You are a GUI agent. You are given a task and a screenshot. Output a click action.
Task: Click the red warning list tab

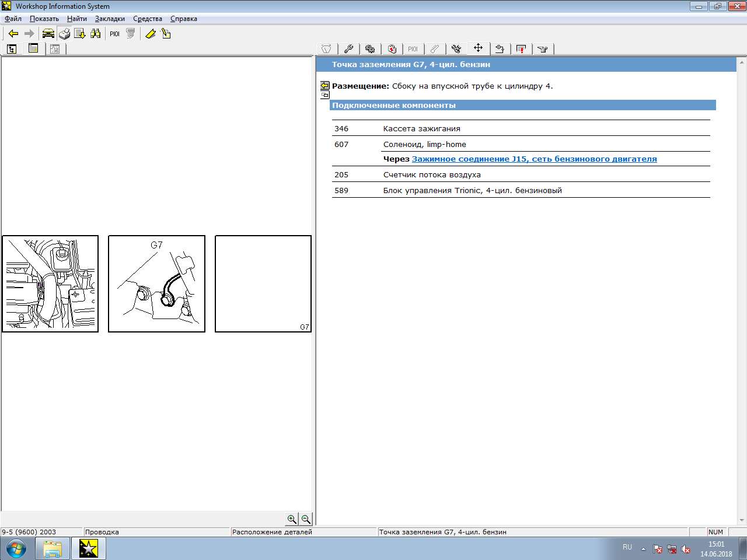click(521, 49)
